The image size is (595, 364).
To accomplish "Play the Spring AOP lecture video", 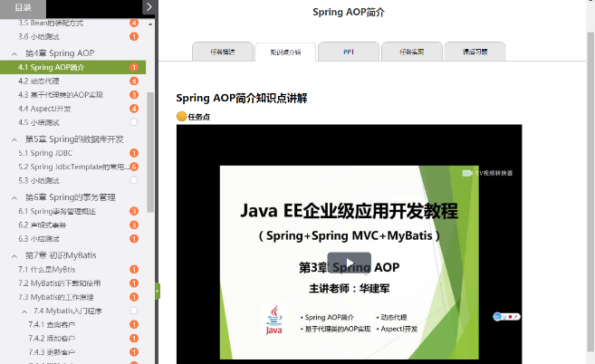I will (x=349, y=263).
